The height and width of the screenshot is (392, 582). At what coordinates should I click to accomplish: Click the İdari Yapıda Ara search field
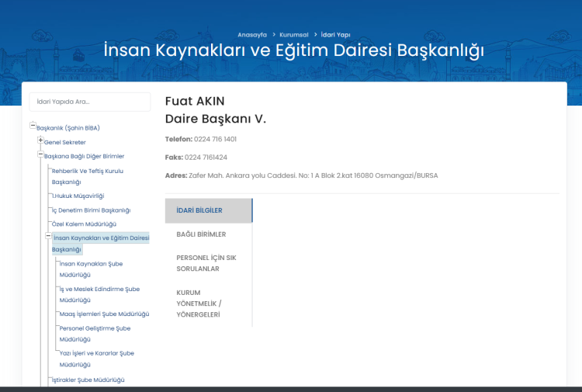(90, 102)
